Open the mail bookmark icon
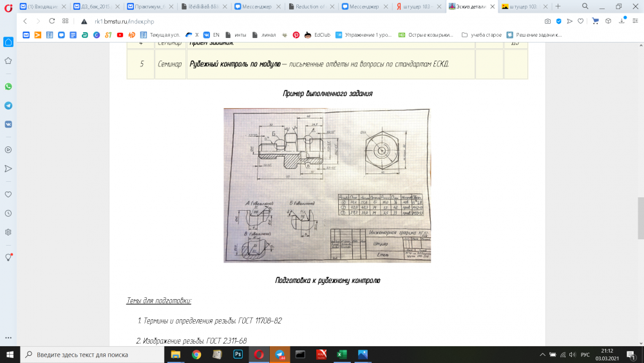This screenshot has width=644, height=363. click(x=26, y=35)
